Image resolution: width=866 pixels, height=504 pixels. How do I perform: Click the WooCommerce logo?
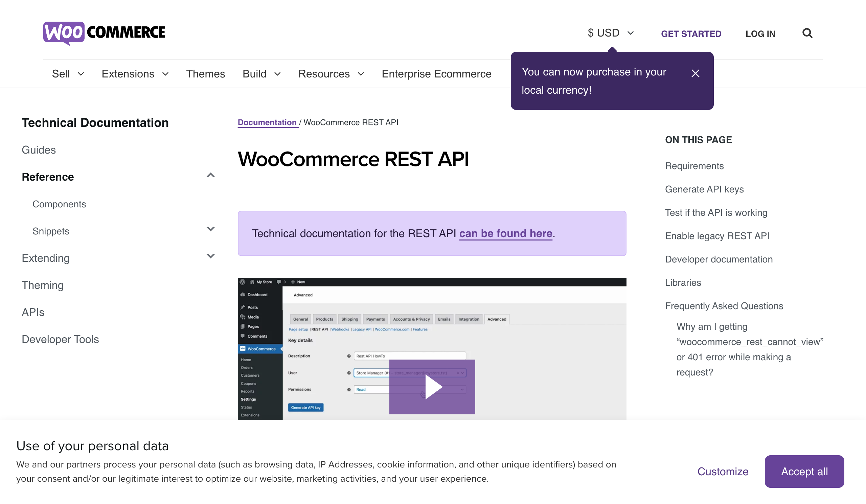coord(104,33)
